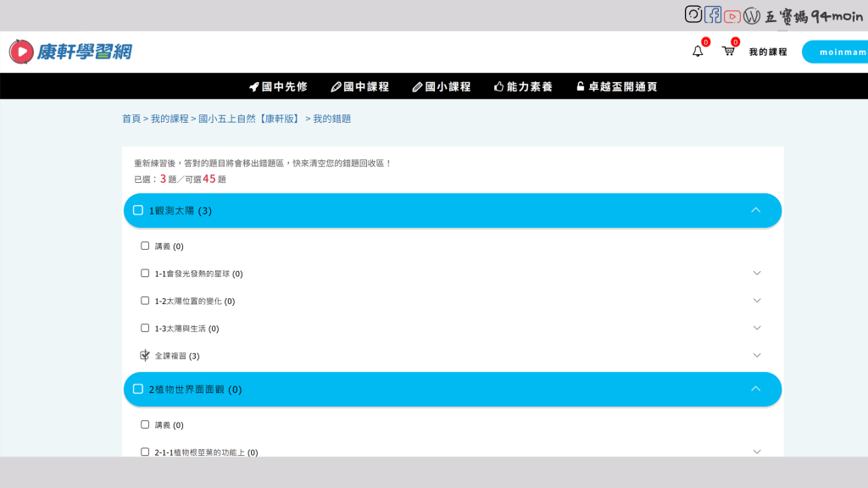
Task: Open the notification bell icon
Action: (x=698, y=51)
